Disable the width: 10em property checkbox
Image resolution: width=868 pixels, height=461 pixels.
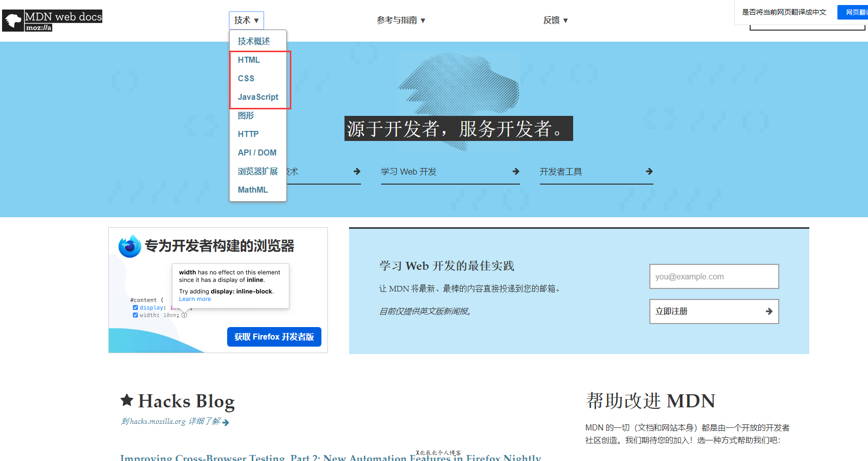pos(135,315)
